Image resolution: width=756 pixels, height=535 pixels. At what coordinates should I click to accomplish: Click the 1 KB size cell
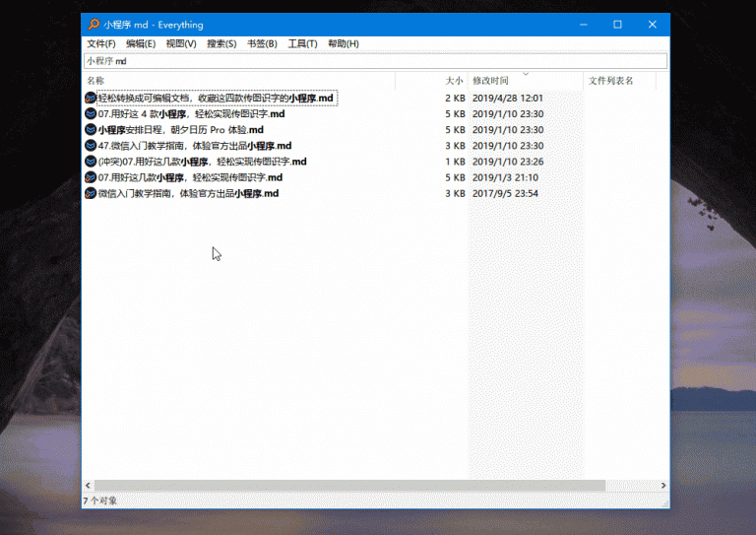click(455, 162)
